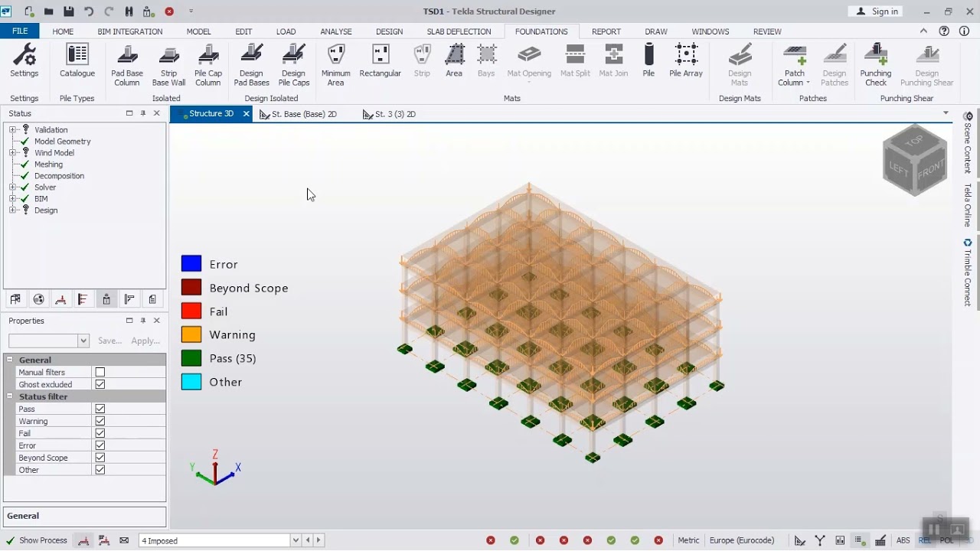The width and height of the screenshot is (980, 551).
Task: Select the Pile tool
Action: tap(648, 61)
